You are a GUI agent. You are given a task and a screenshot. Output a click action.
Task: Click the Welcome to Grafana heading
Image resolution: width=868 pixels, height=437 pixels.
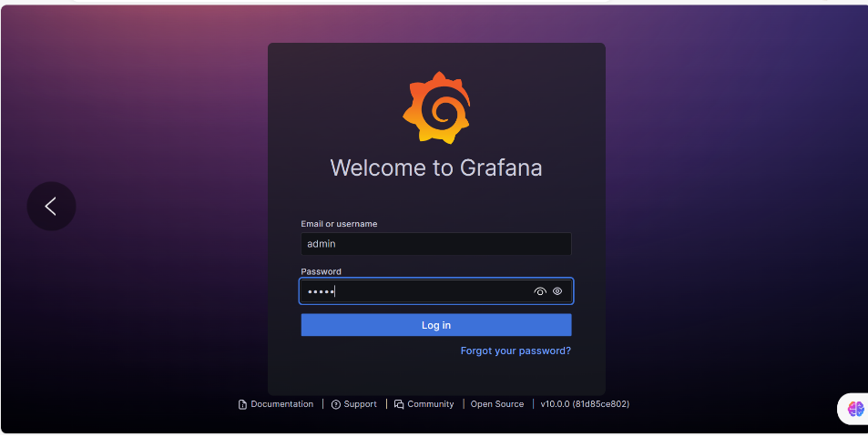pyautogui.click(x=436, y=168)
